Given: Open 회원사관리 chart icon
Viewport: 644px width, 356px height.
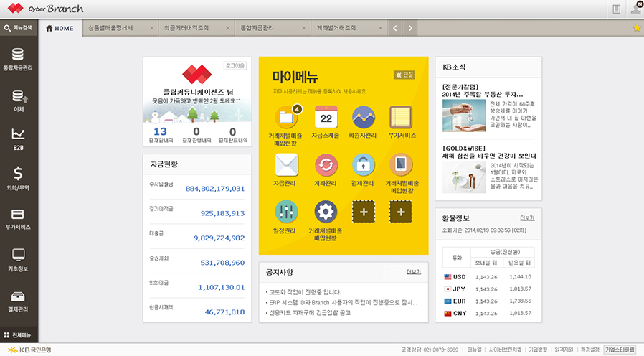Looking at the screenshot, I should click(363, 118).
